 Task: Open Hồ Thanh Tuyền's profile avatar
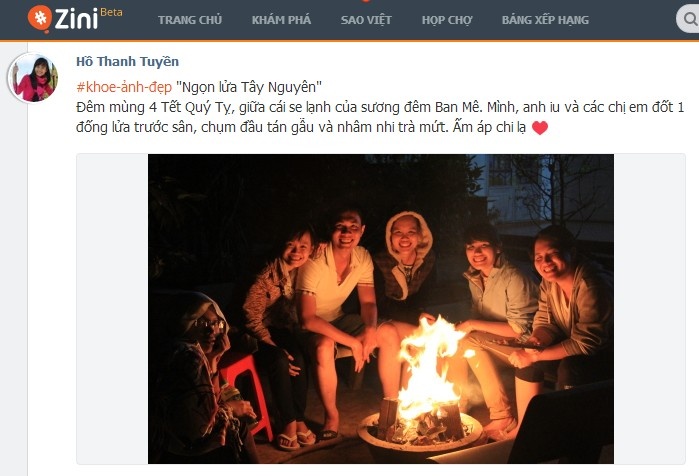[33, 78]
